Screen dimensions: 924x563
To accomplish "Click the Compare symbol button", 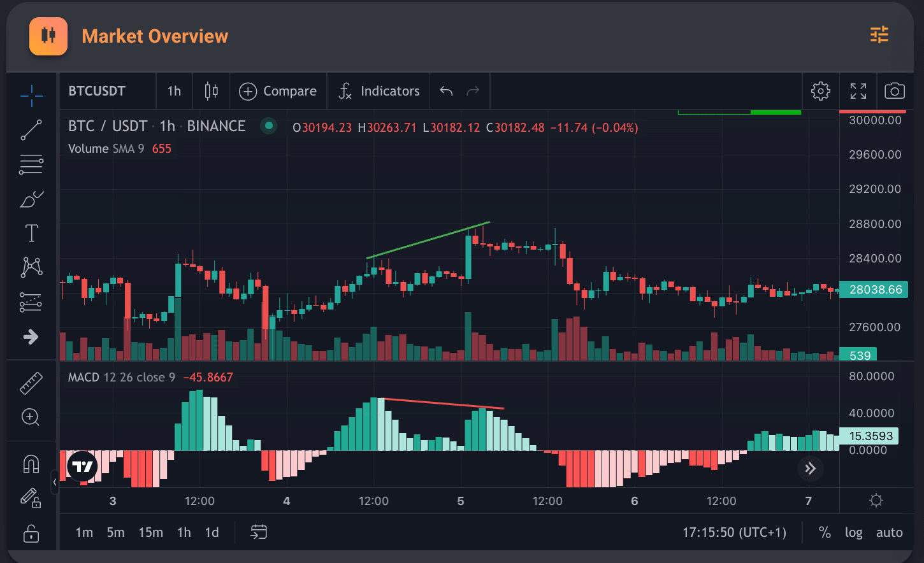I will (x=278, y=91).
